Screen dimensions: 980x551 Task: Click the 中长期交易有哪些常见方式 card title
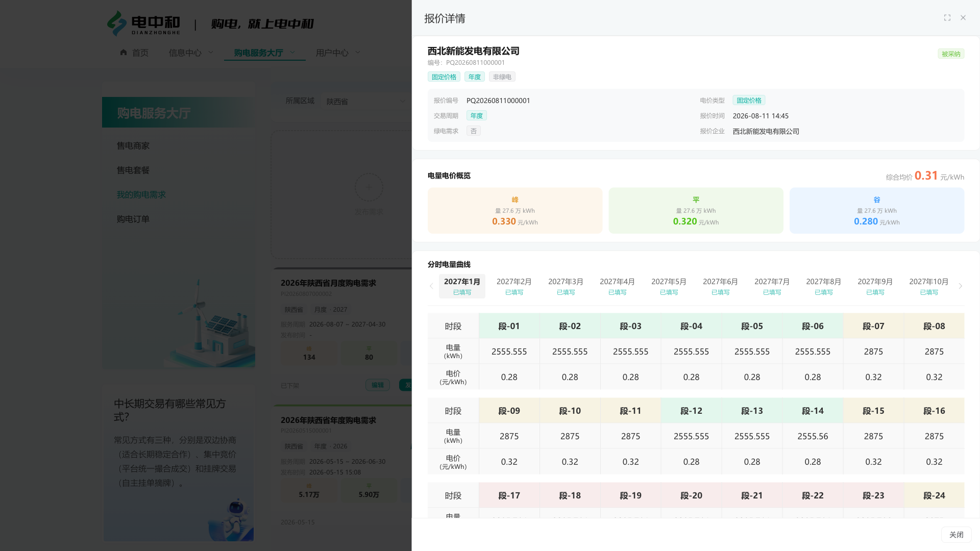point(170,410)
